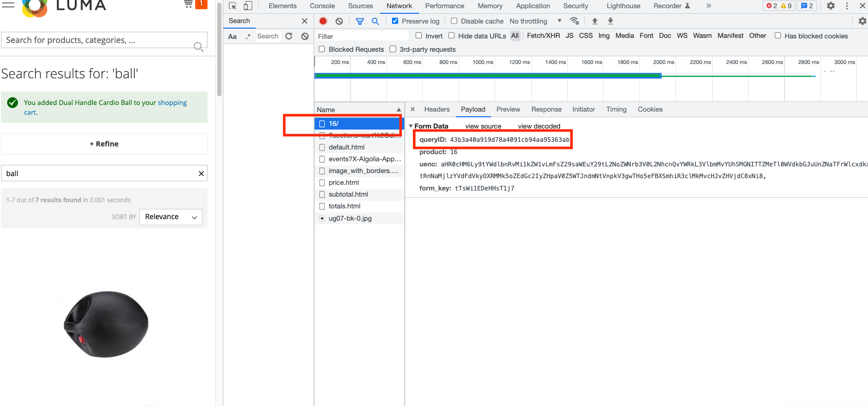This screenshot has width=868, height=406.
Task: Toggle Hide data URLs checkbox
Action: (x=451, y=36)
